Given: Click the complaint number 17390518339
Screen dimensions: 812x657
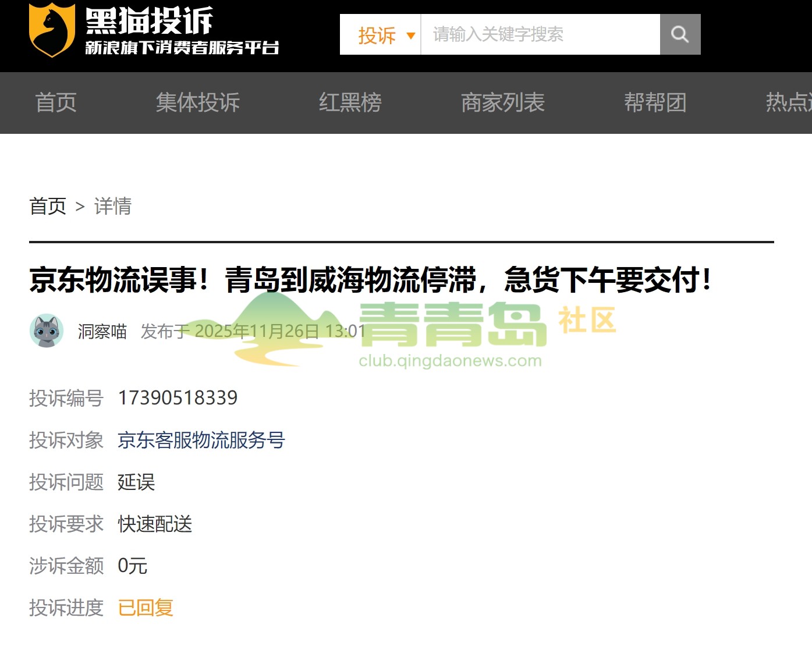Looking at the screenshot, I should (x=178, y=398).
